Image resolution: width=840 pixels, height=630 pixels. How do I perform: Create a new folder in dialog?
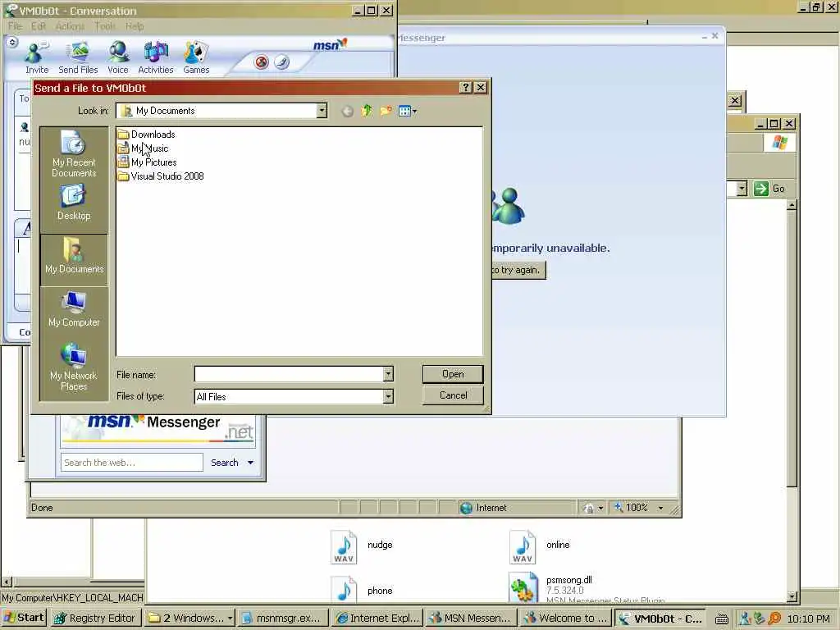386,111
